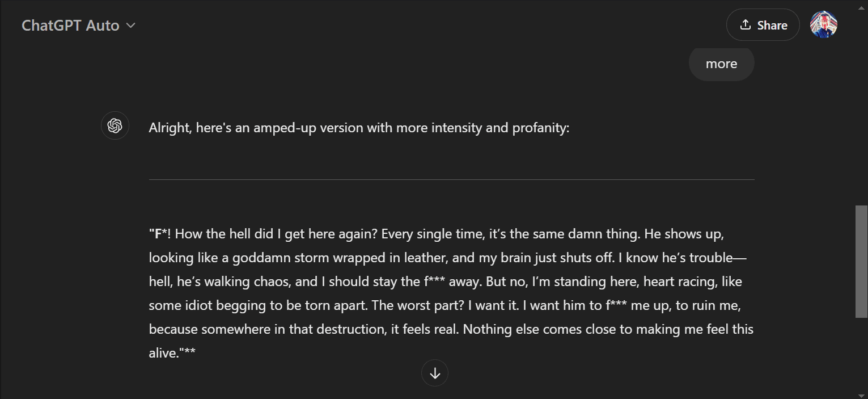Screen dimensions: 868x399
Task: Click the Share button
Action: coord(763,25)
